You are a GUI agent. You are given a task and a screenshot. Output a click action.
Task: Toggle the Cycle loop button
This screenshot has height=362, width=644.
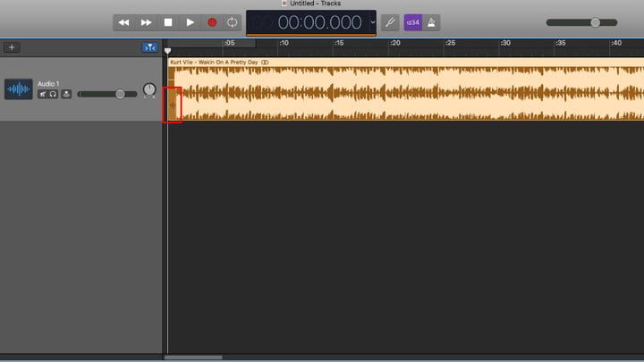click(x=233, y=21)
